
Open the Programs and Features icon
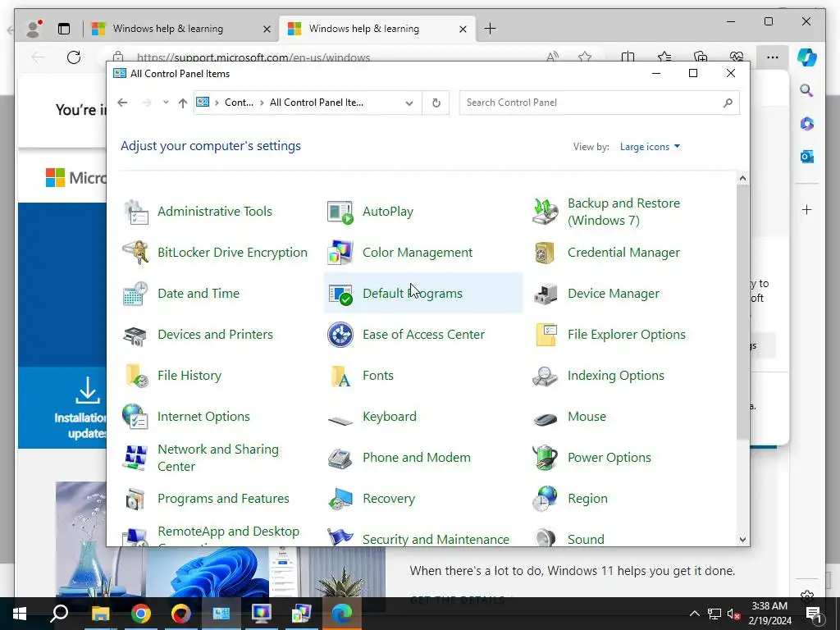pos(135,499)
